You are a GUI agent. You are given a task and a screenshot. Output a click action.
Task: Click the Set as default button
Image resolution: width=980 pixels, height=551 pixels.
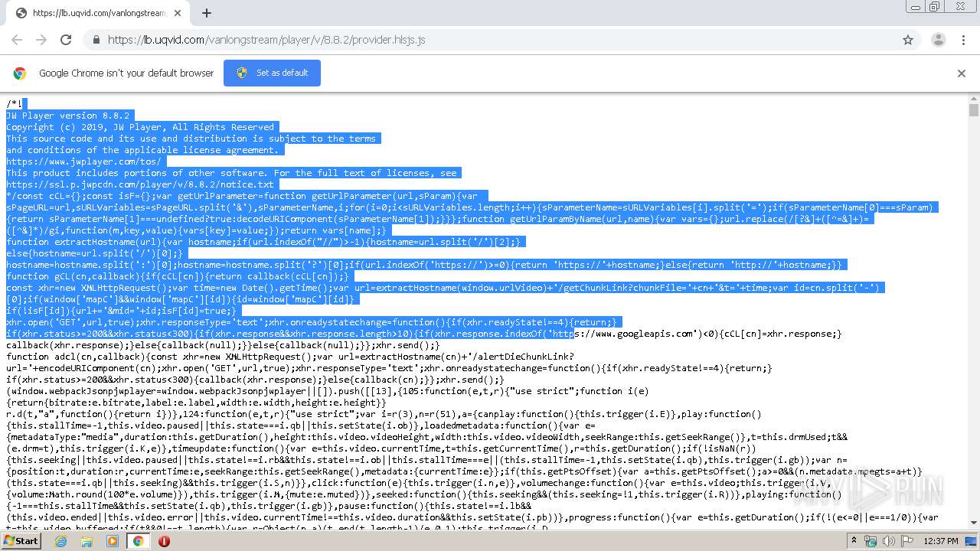(x=272, y=73)
